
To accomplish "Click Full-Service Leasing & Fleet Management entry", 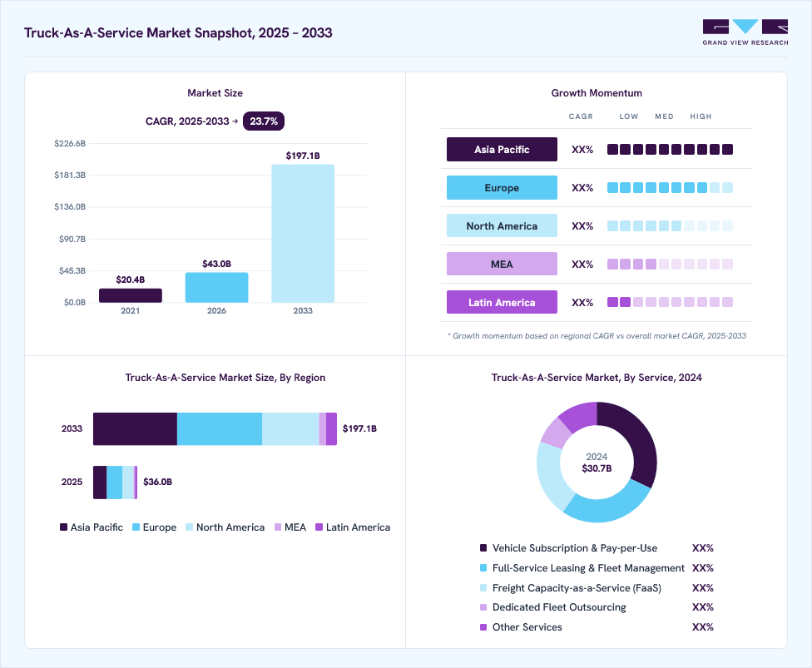I will (597, 568).
